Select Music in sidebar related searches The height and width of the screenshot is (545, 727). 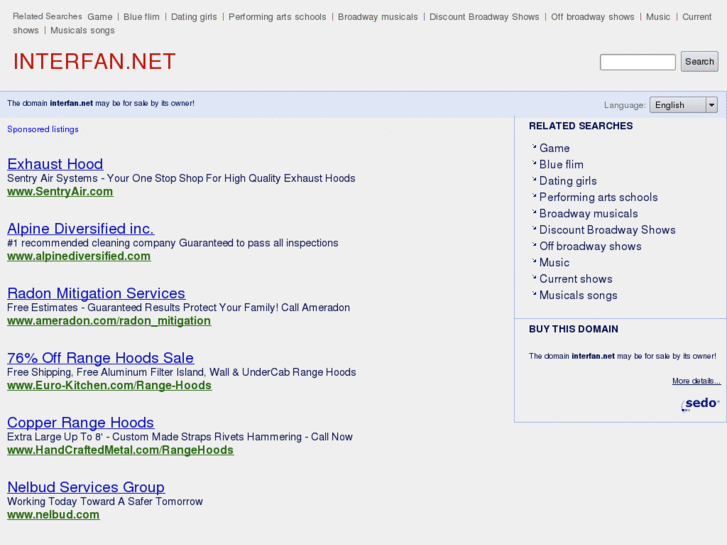pyautogui.click(x=555, y=263)
